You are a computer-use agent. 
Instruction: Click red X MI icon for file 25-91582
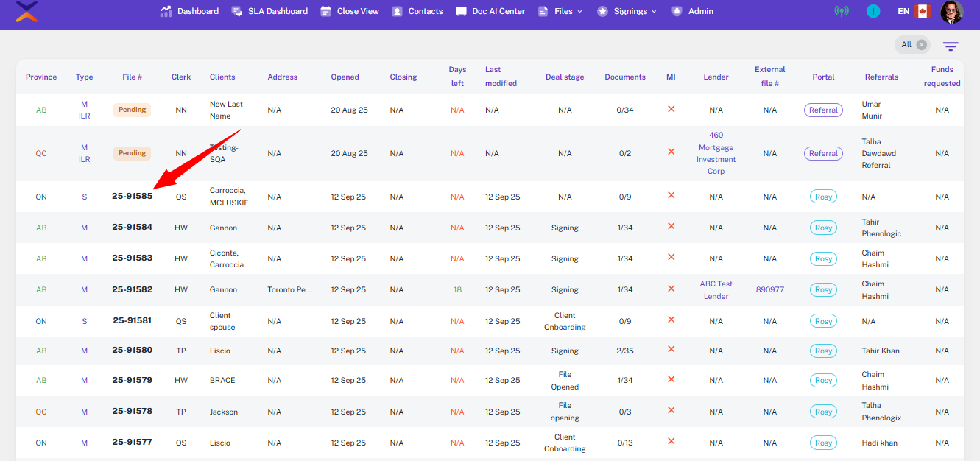[671, 289]
